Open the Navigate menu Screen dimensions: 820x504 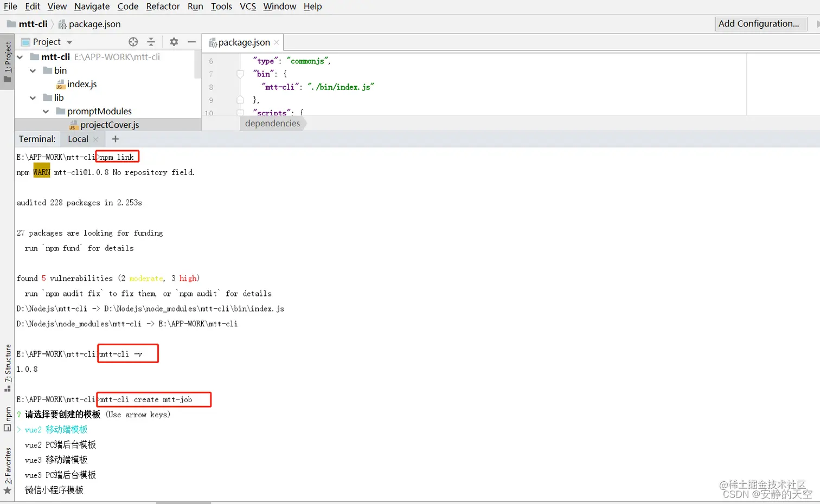tap(92, 7)
